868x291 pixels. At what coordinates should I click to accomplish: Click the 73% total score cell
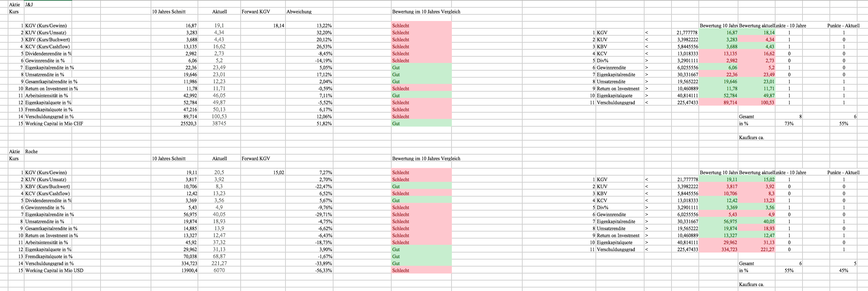[x=789, y=123]
